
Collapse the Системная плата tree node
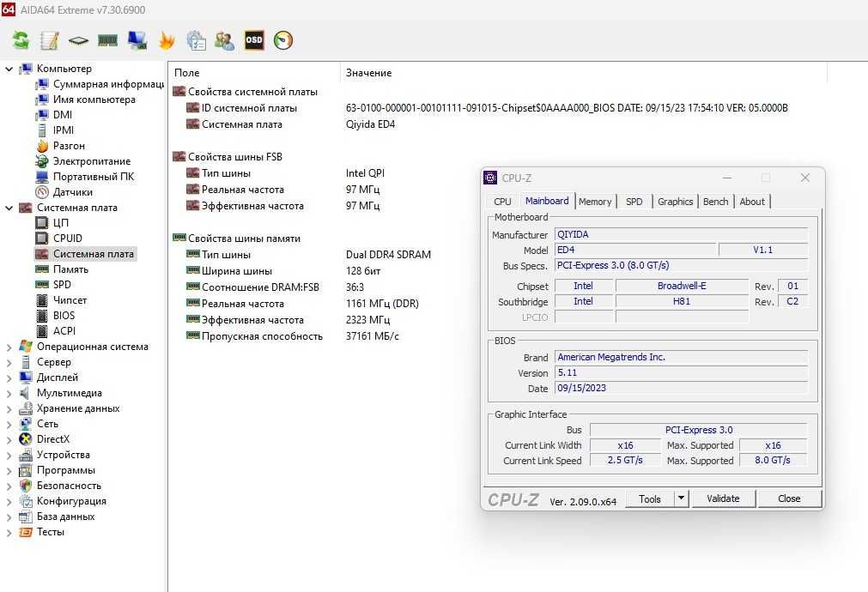[x=9, y=208]
